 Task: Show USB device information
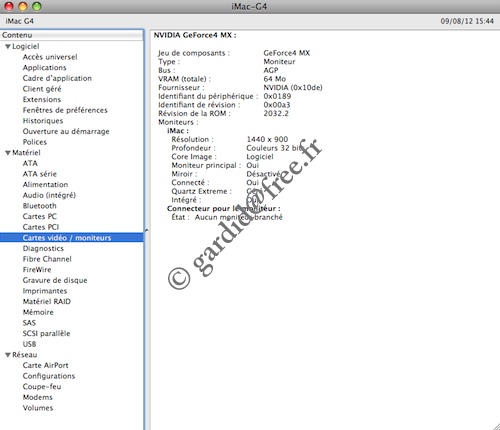pyautogui.click(x=29, y=344)
